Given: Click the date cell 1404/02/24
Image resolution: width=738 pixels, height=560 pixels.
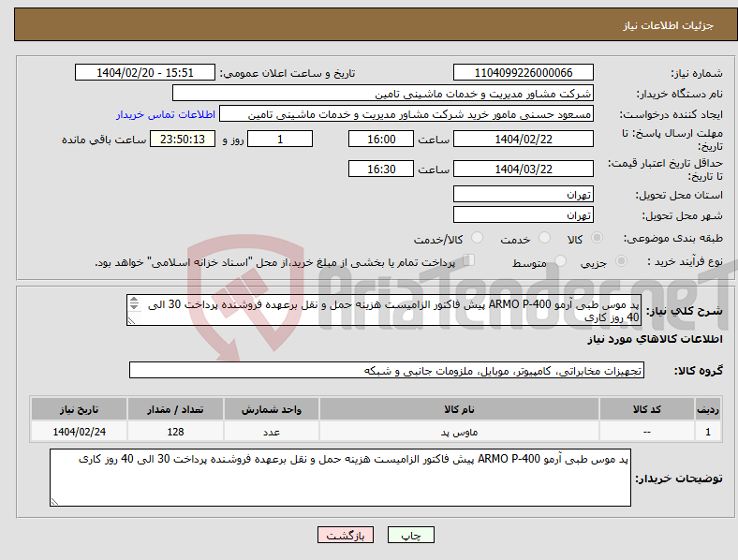Looking at the screenshot, I should [x=79, y=432].
